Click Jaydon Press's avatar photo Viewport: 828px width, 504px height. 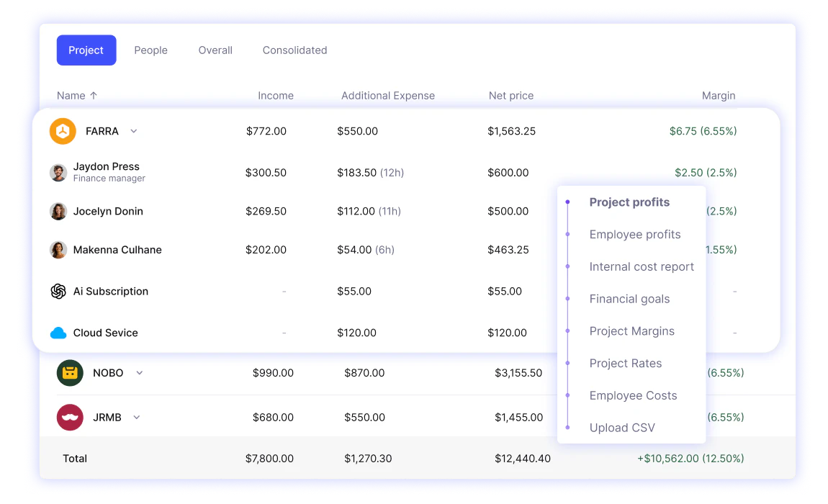coord(58,173)
